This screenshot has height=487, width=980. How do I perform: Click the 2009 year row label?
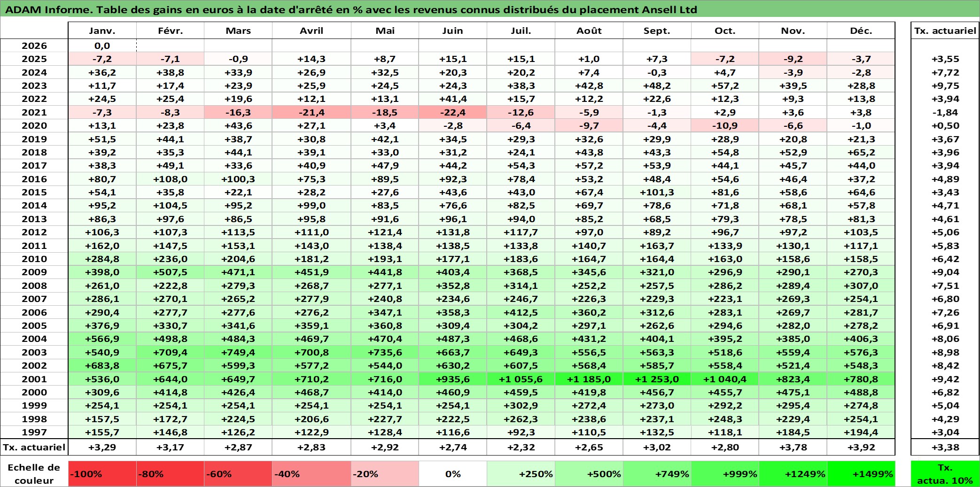(34, 272)
